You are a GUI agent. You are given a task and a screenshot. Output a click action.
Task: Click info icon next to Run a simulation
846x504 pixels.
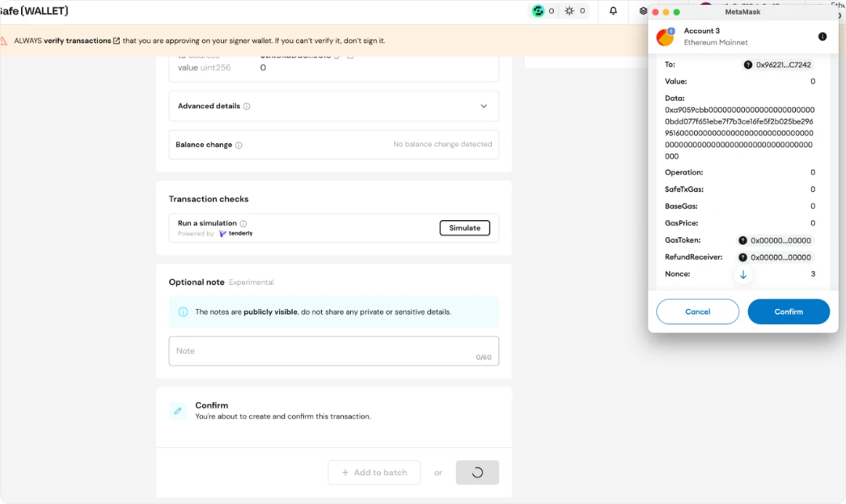pos(244,224)
